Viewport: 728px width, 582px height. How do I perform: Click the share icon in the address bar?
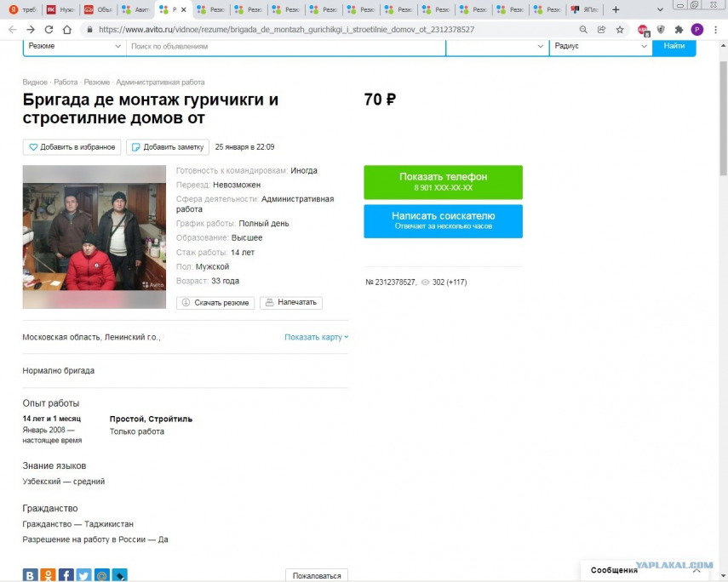[601, 27]
